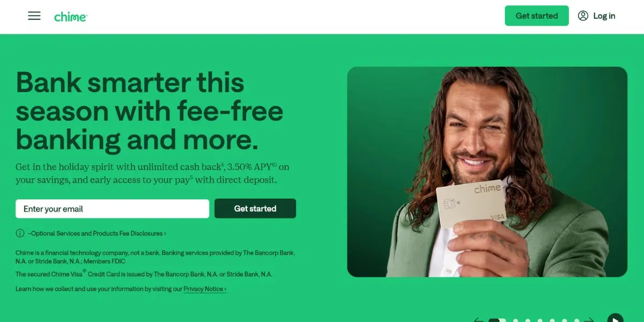Go to previous carousel slide arrow

[479, 320]
